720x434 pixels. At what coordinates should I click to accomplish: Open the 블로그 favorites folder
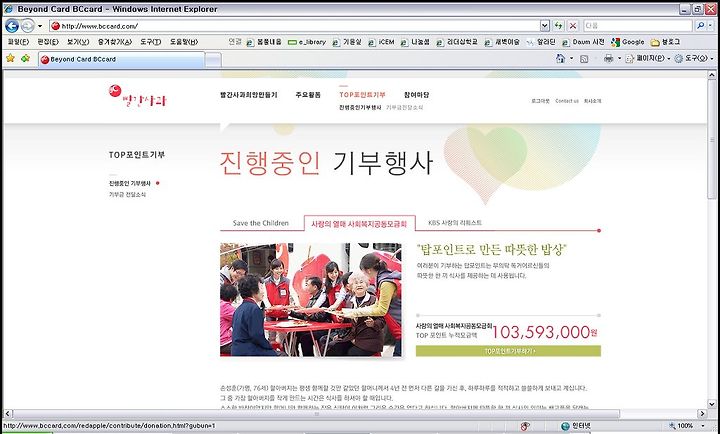pos(665,42)
